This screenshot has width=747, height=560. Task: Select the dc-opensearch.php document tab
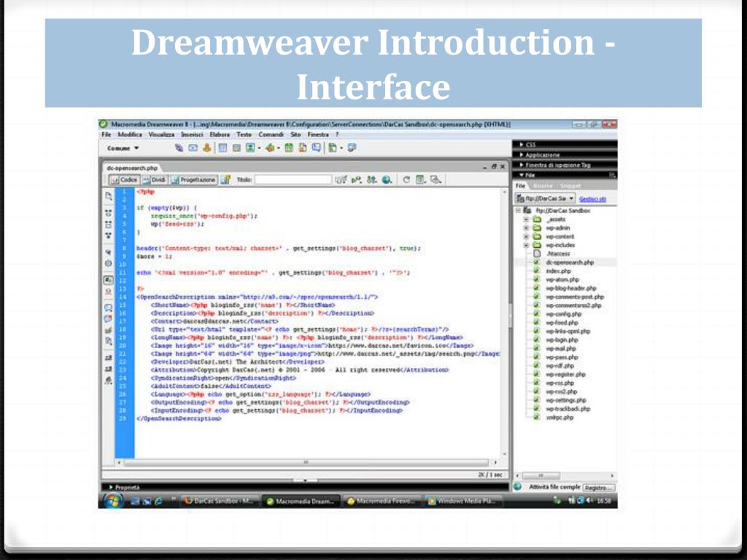pyautogui.click(x=132, y=168)
